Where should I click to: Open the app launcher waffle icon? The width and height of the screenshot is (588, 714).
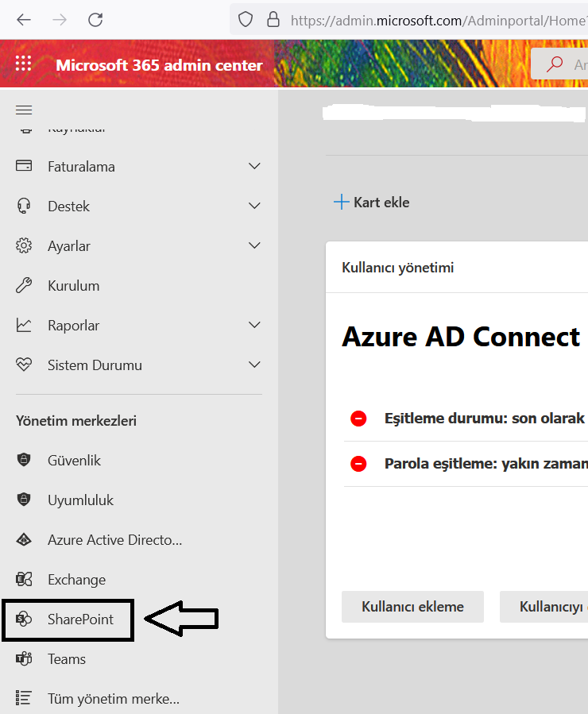coord(23,64)
